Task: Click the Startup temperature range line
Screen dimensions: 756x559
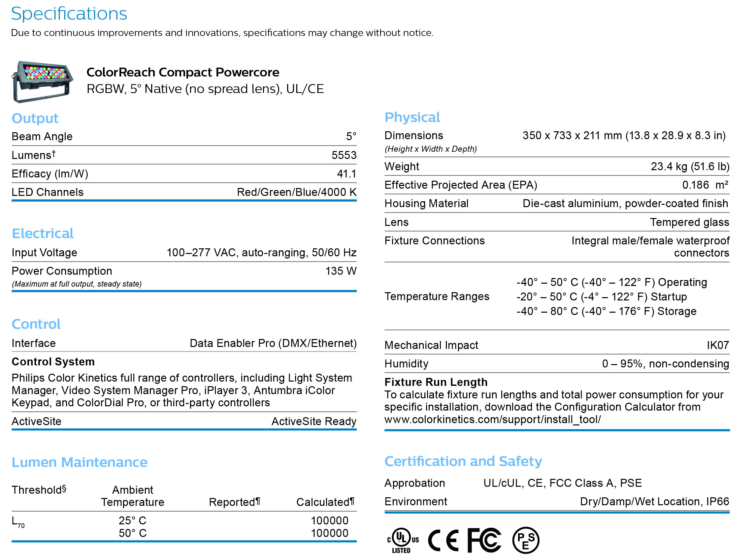Action: pos(602,297)
